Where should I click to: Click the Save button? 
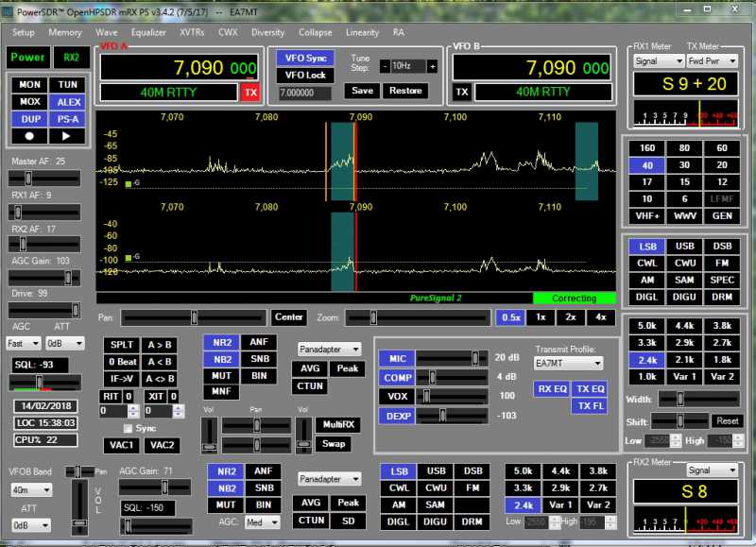pos(362,91)
